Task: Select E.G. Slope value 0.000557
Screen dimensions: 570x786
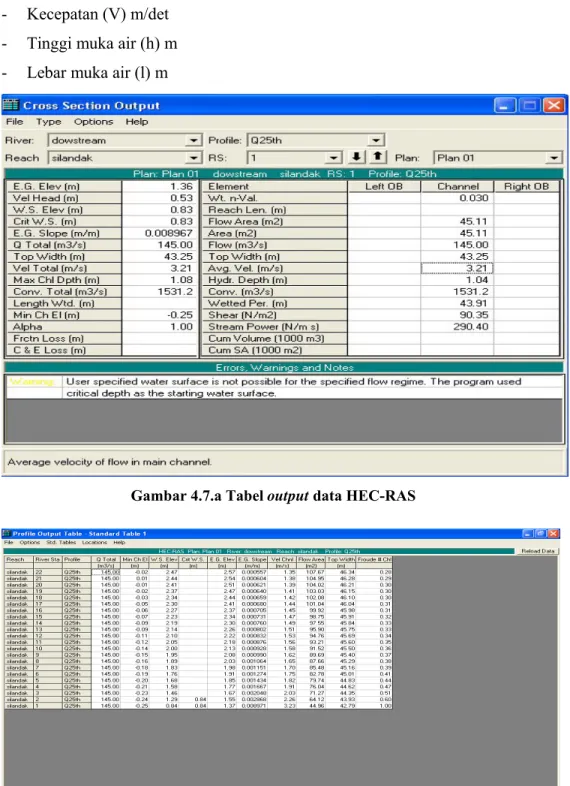Action: point(254,572)
